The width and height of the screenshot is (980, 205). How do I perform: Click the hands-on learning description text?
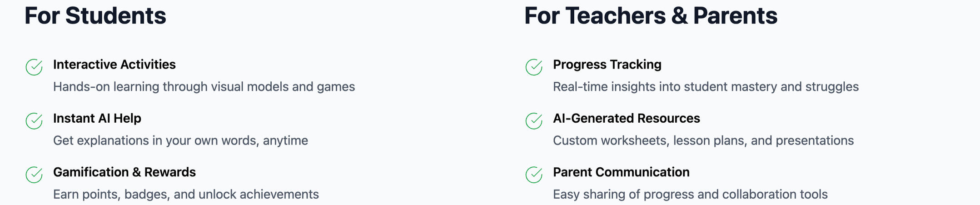tap(204, 87)
